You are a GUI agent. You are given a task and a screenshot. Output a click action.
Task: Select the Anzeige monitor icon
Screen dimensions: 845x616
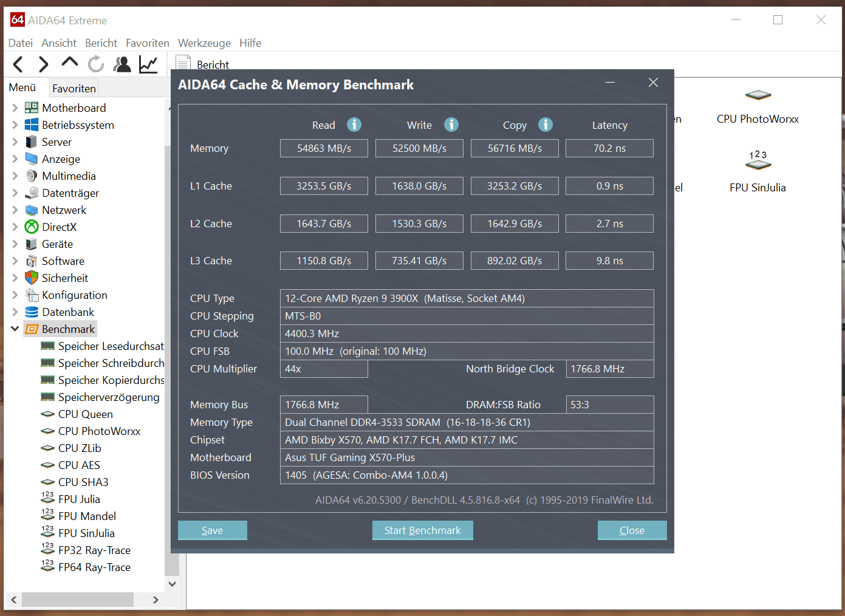[32, 159]
